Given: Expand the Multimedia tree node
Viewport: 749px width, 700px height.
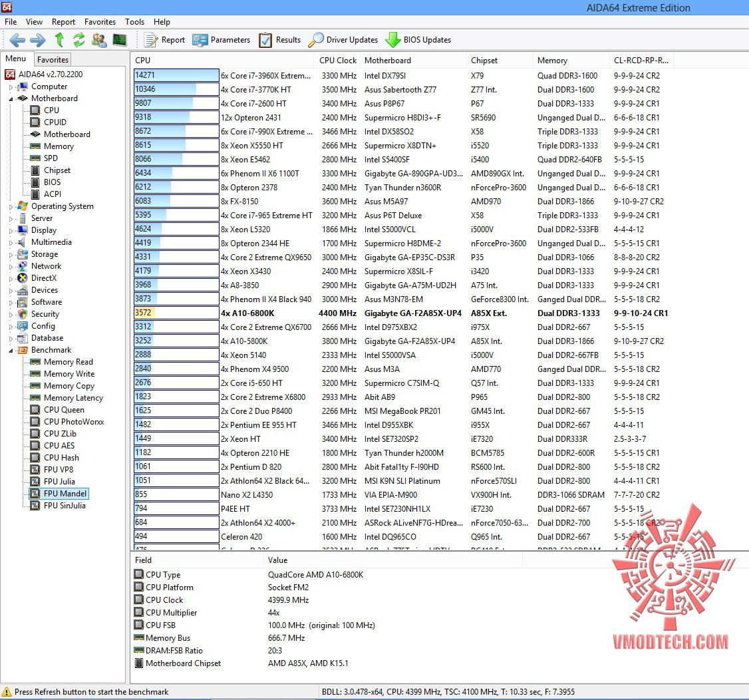Looking at the screenshot, I should (x=11, y=243).
